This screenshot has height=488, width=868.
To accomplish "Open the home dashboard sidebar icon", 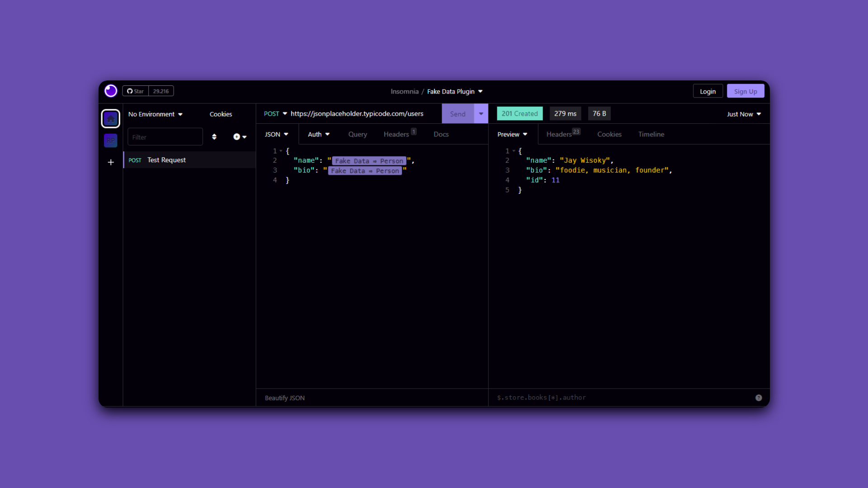I will click(x=111, y=119).
